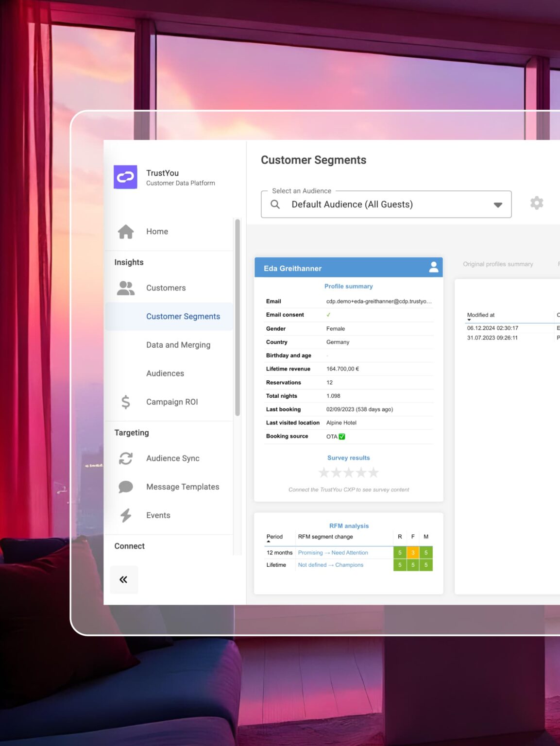Viewport: 560px width, 746px height.
Task: Click the Audience Sync refresh icon
Action: click(x=126, y=458)
